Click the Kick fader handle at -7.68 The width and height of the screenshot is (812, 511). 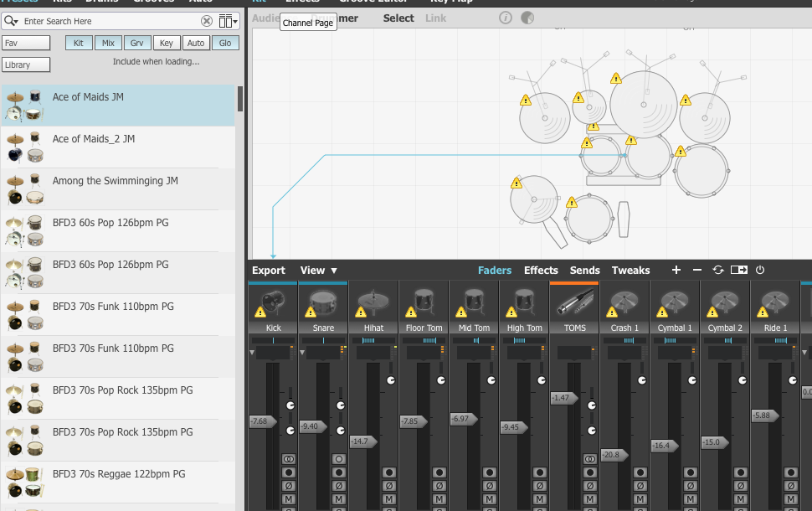(263, 421)
